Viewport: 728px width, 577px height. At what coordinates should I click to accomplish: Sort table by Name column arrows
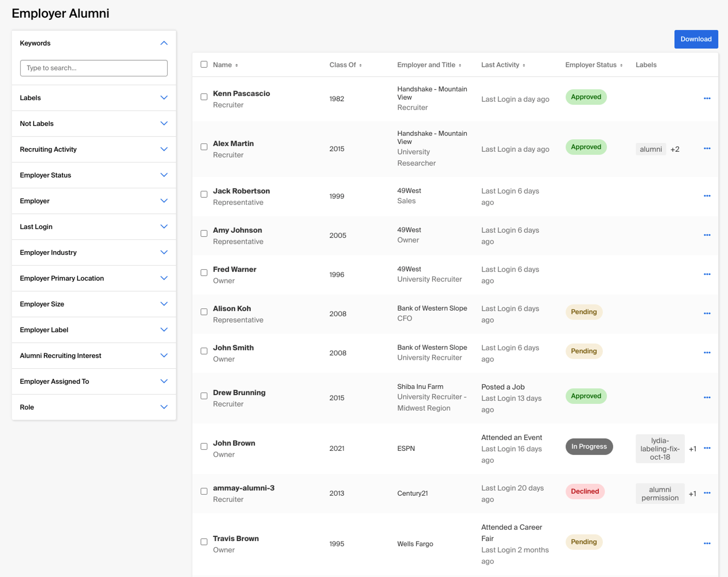[236, 65]
